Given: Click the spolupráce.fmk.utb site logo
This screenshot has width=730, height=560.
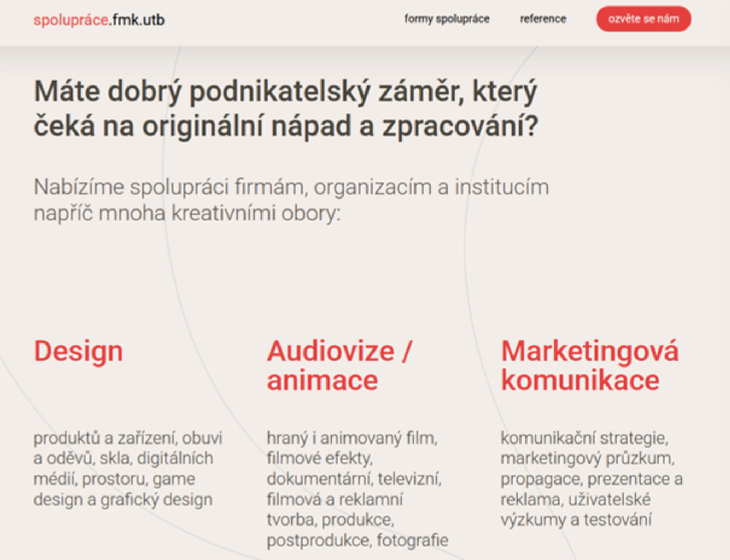Looking at the screenshot, I should (x=99, y=20).
